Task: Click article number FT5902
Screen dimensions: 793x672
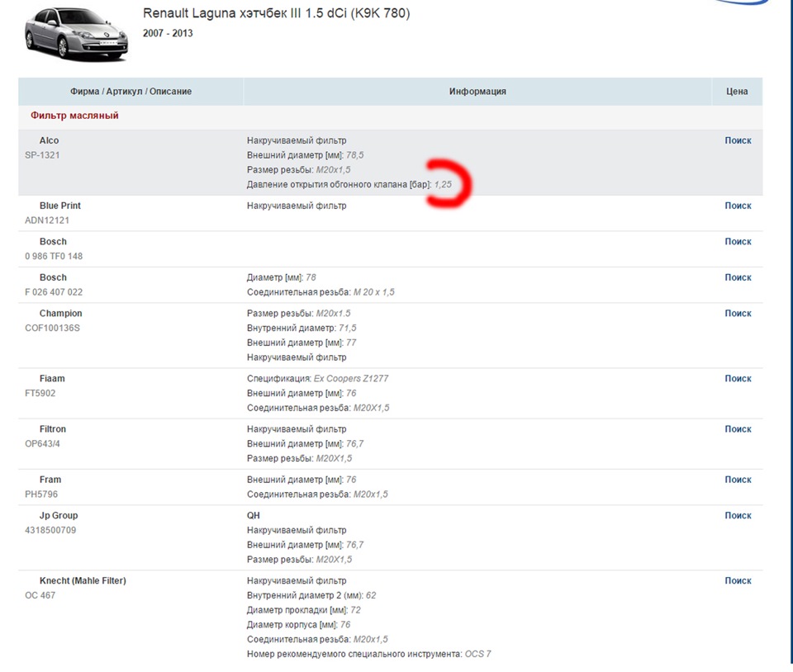Action: (40, 393)
